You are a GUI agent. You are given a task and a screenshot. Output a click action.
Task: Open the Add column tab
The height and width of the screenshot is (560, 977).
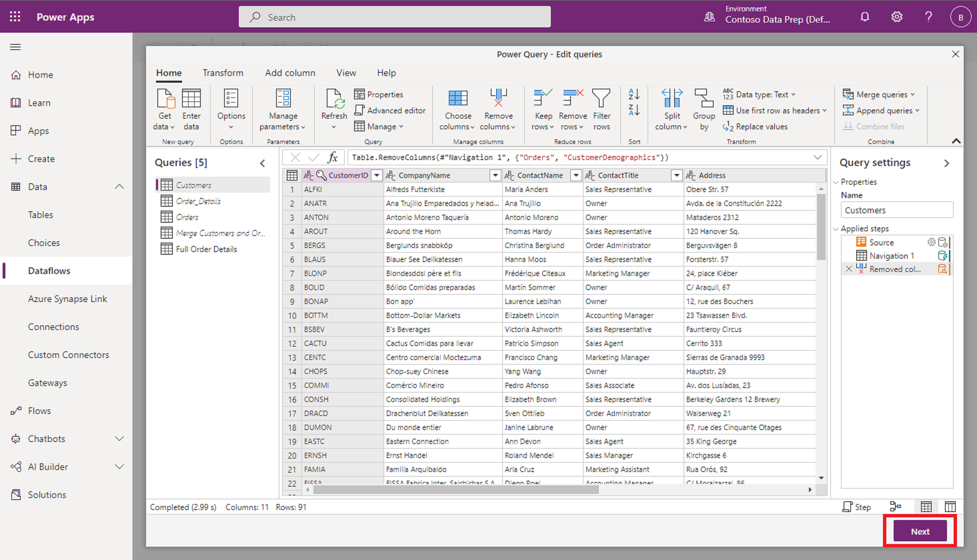point(290,73)
